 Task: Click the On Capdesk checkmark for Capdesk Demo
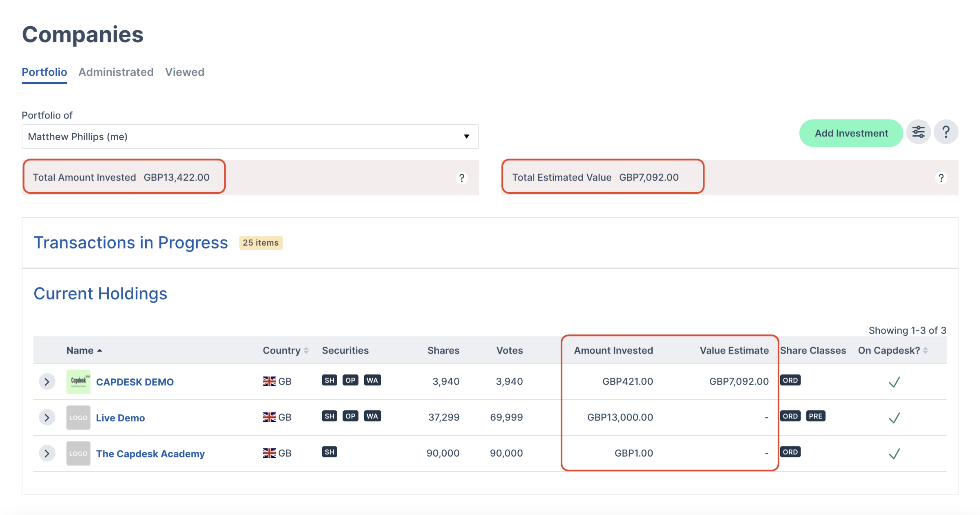click(x=894, y=382)
